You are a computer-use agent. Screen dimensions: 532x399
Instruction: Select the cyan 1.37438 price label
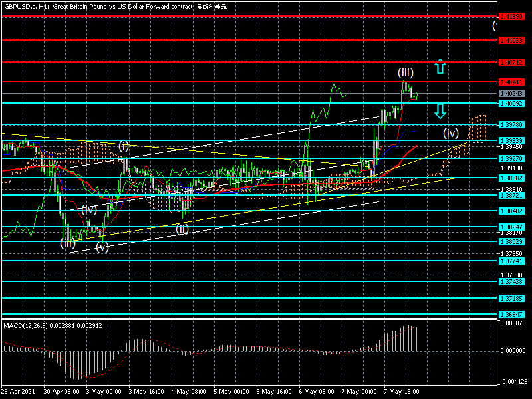tap(511, 282)
